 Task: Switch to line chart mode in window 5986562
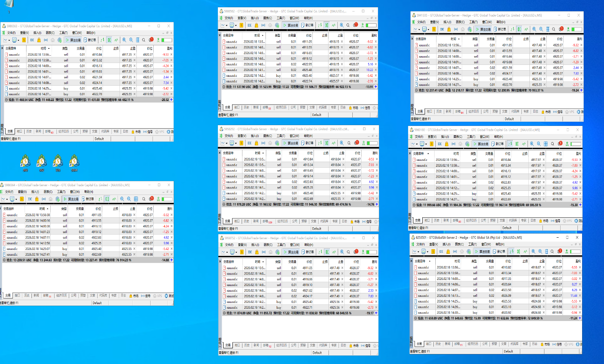coord(334,25)
